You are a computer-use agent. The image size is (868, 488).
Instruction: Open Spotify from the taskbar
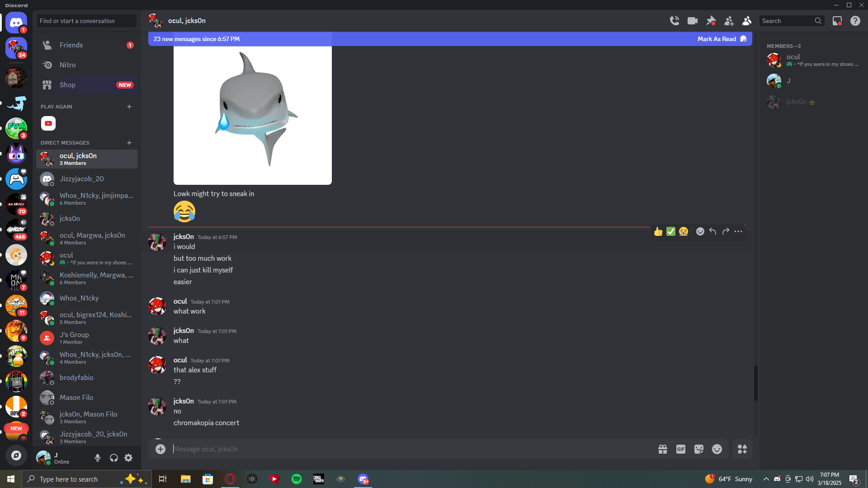point(297,479)
